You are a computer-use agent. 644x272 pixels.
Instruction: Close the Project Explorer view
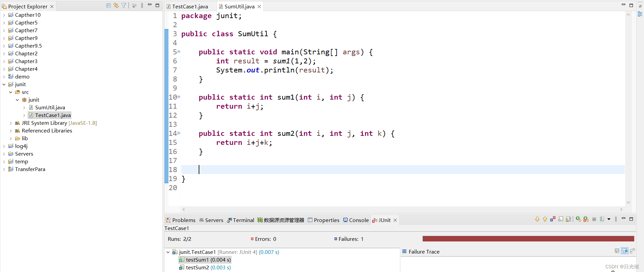tap(52, 6)
